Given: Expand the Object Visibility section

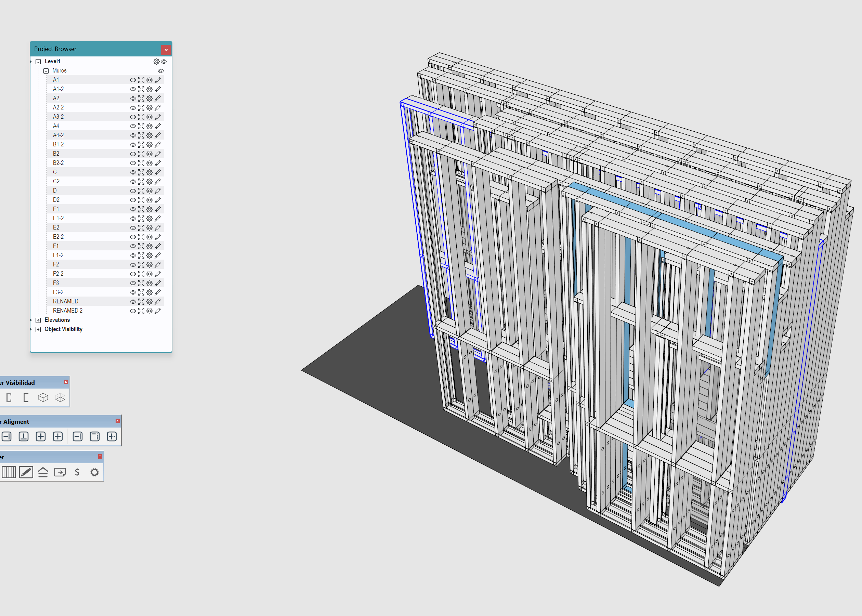Looking at the screenshot, I should click(x=38, y=329).
